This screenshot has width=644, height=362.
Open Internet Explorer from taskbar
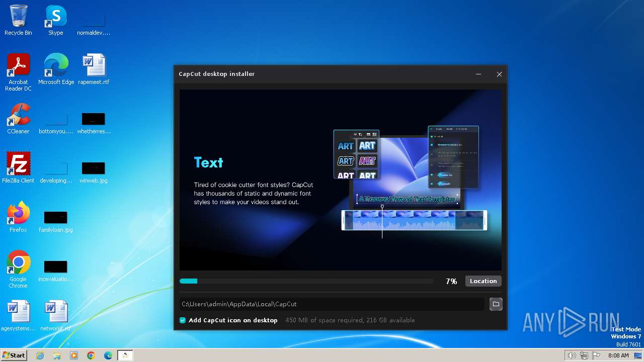(x=40, y=355)
